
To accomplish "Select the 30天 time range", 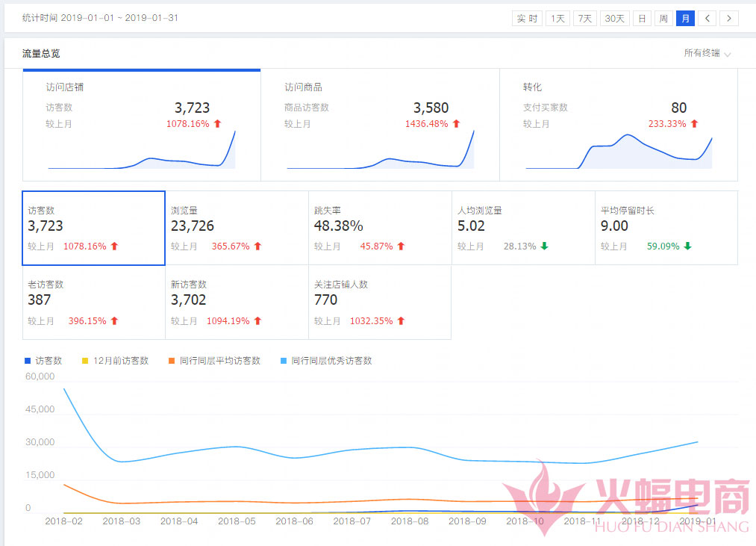I will point(615,19).
